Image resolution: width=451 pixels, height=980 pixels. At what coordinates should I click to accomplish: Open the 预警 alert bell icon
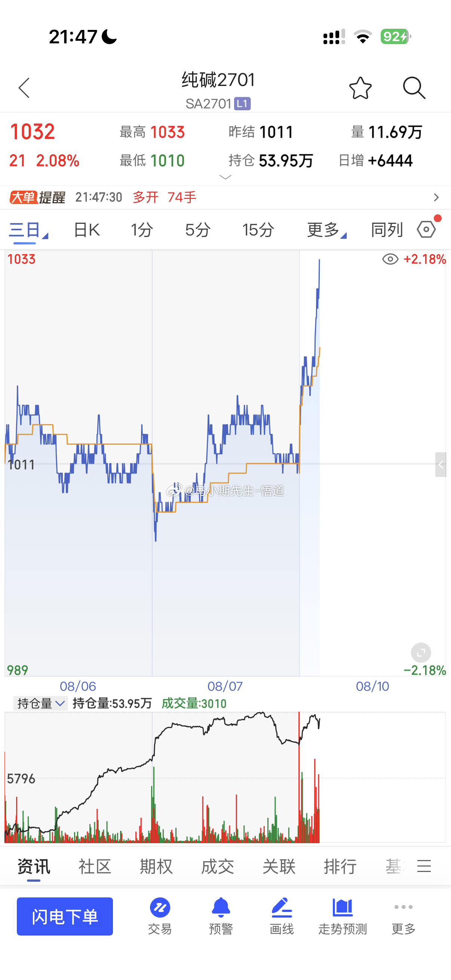click(x=221, y=916)
